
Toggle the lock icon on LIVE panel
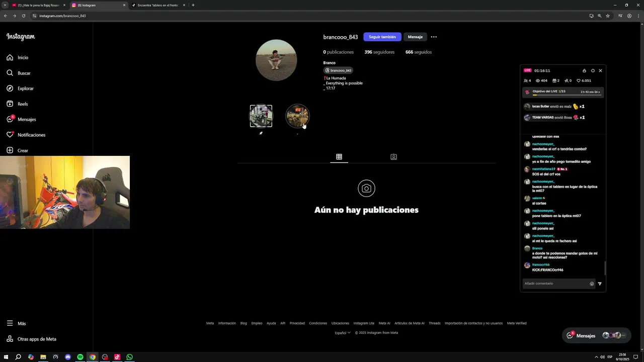point(584,70)
